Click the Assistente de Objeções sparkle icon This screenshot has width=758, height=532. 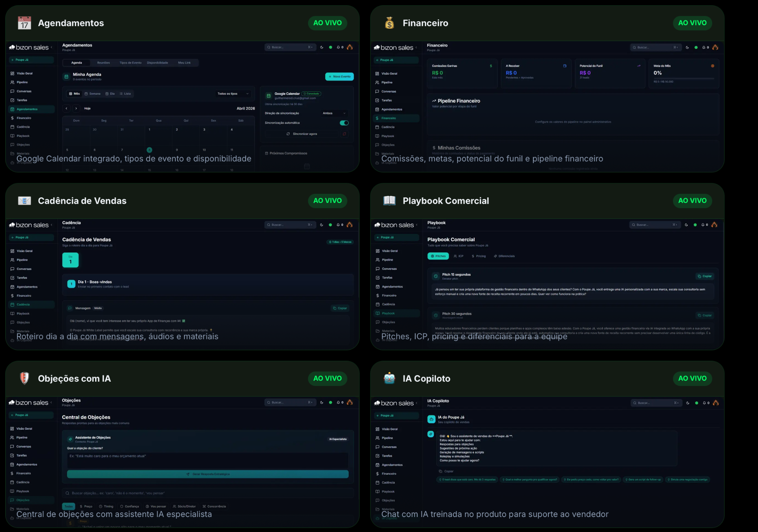click(x=70, y=439)
